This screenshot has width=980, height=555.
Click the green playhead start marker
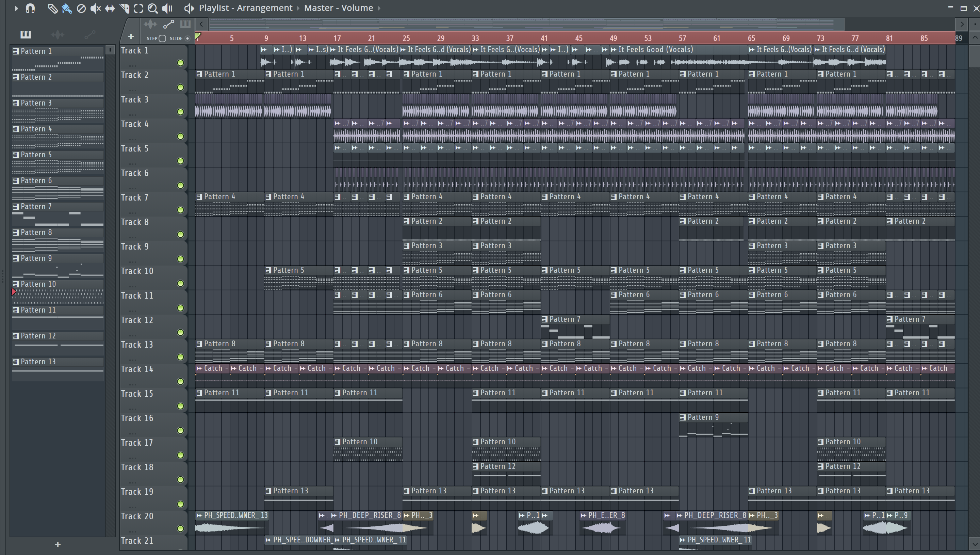click(198, 36)
